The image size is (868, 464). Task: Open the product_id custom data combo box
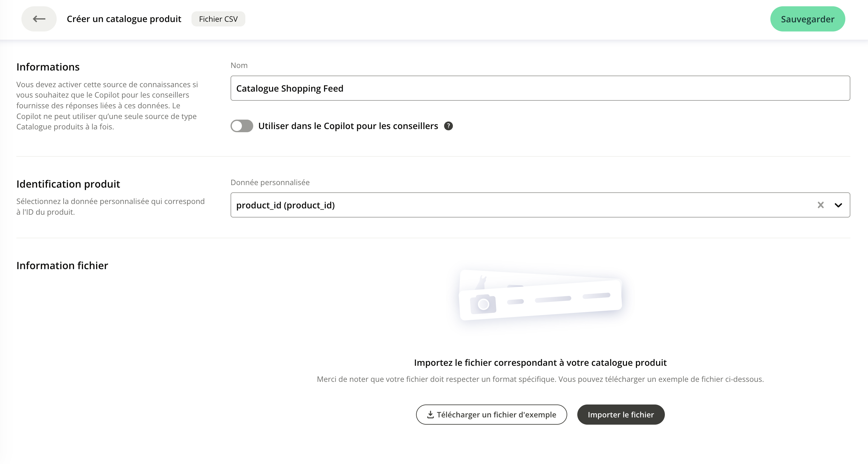click(505, 205)
